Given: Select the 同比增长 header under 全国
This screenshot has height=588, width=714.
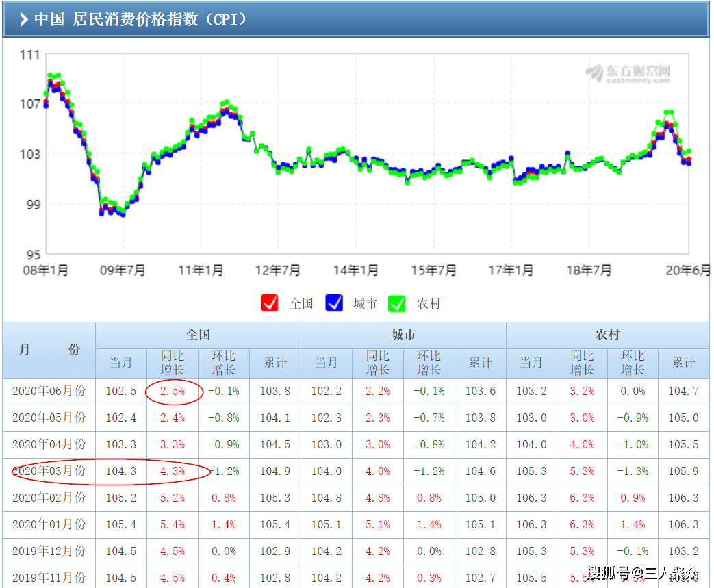Looking at the screenshot, I should (172, 363).
